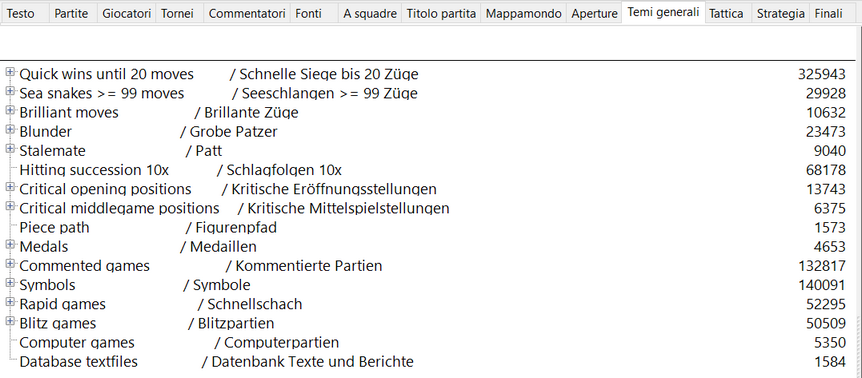Expand the Brilliant moves category
This screenshot has width=862, height=378.
coord(10,110)
